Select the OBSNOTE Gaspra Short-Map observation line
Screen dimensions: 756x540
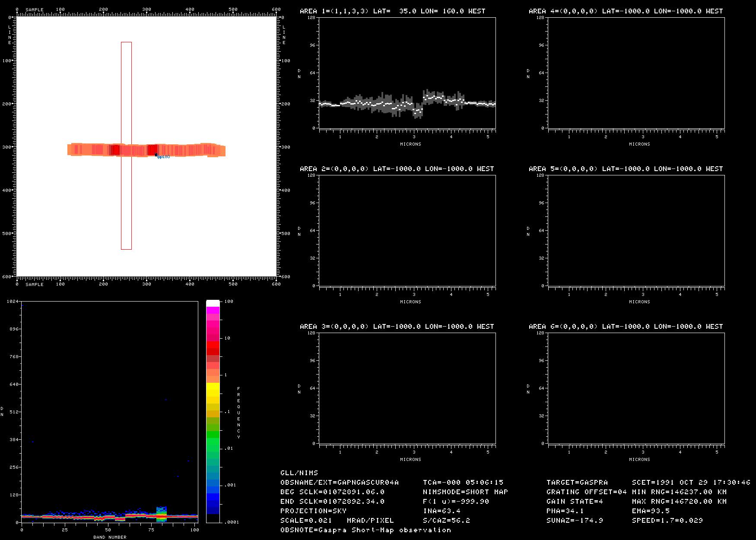365,530
